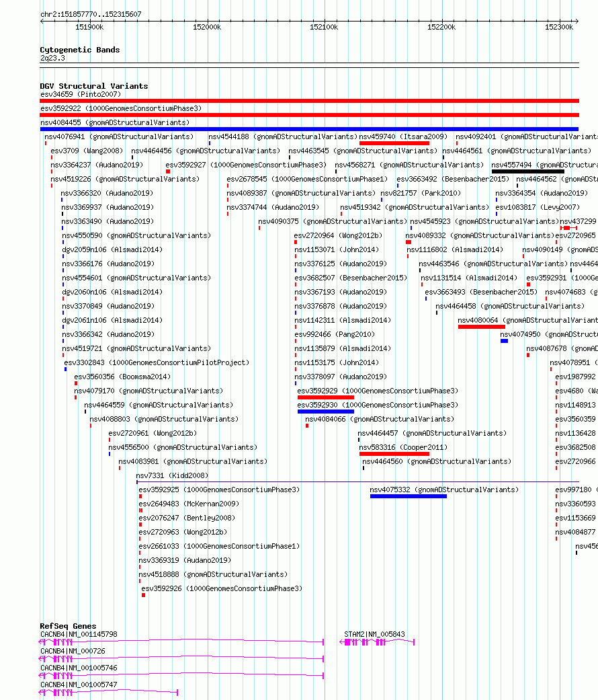Open nsv4464560 gnomAD variant label

pos(437,461)
